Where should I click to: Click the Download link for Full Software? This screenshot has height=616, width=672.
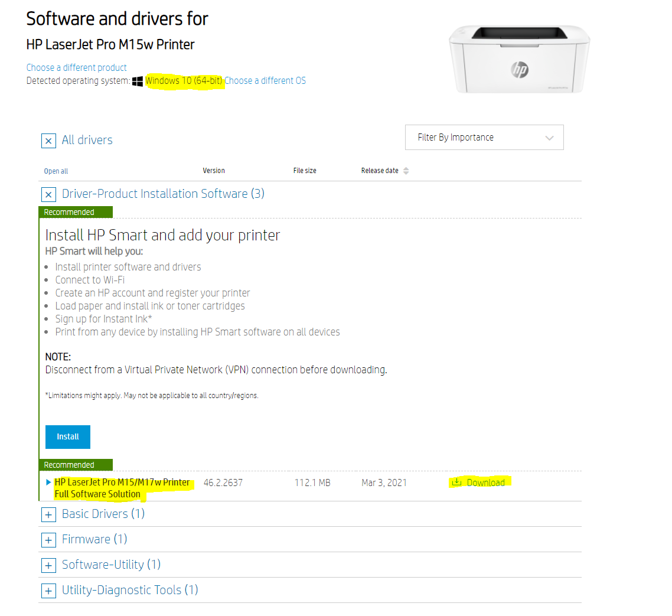point(485,483)
